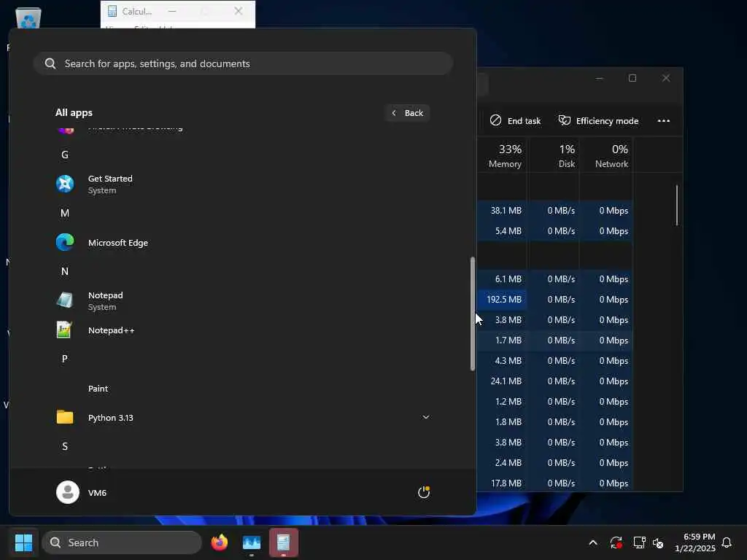Open the All apps heading
The image size is (747, 560).
74,113
